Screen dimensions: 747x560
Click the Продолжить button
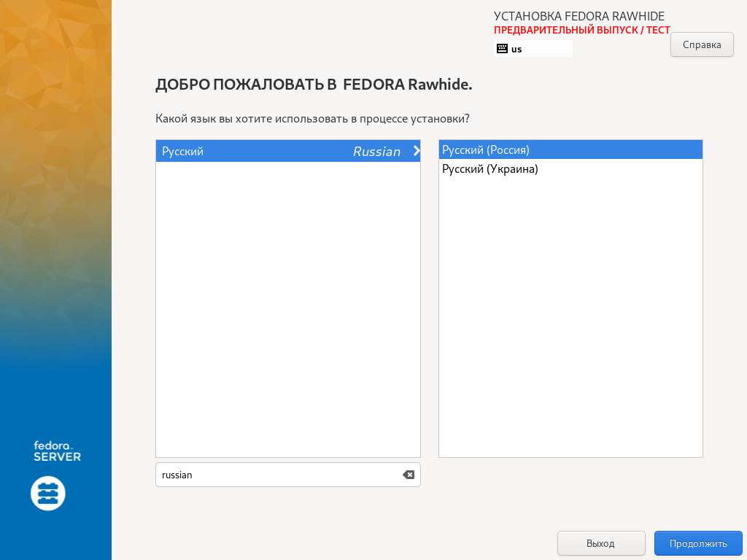click(698, 543)
